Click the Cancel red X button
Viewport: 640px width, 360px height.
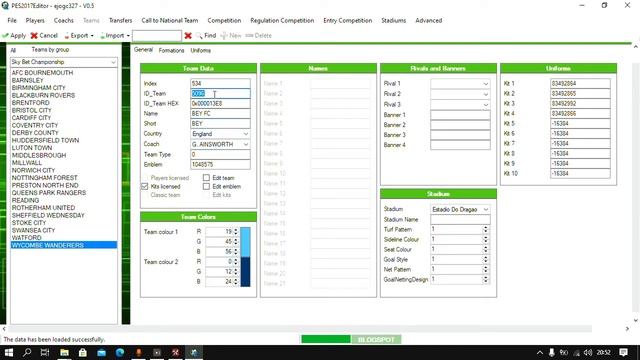(44, 36)
